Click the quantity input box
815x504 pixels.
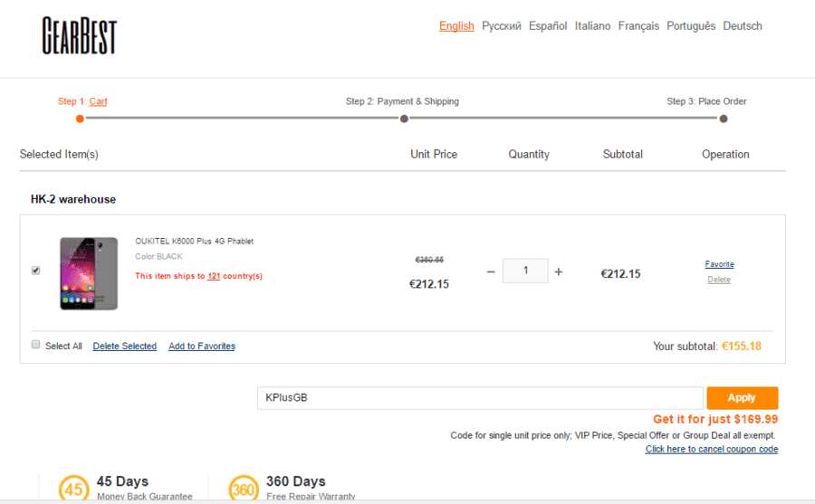pyautogui.click(x=525, y=271)
